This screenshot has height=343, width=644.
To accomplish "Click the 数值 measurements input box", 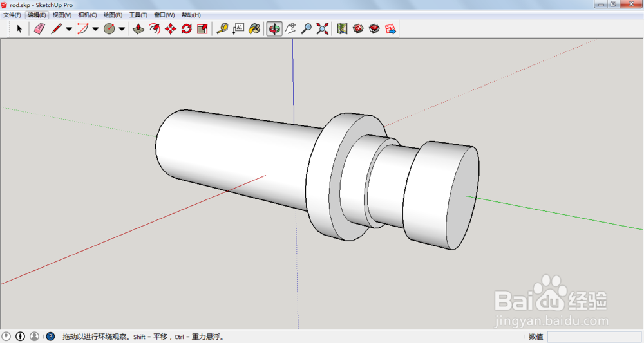I will pyautogui.click(x=594, y=337).
